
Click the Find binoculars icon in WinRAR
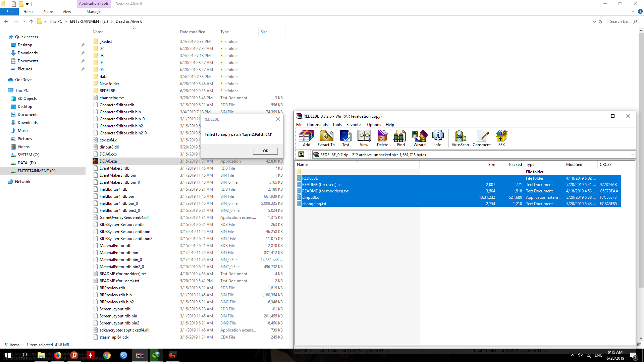click(401, 138)
